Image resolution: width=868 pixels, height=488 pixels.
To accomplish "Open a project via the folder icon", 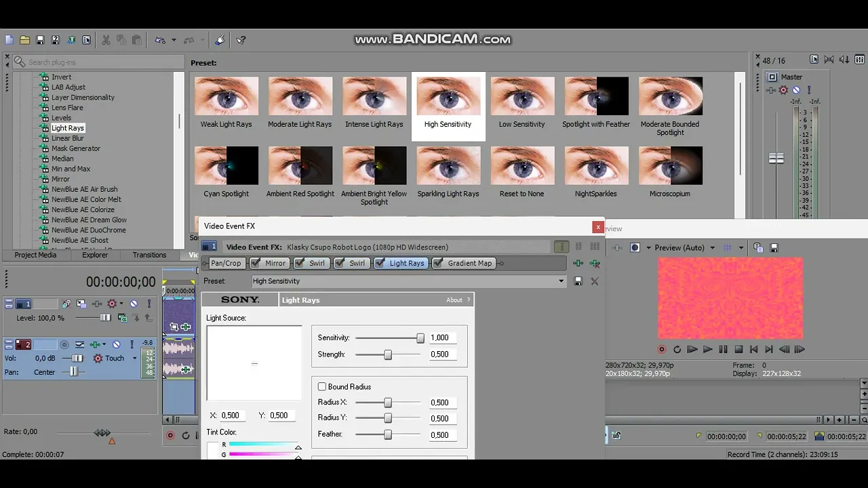I will [x=24, y=40].
